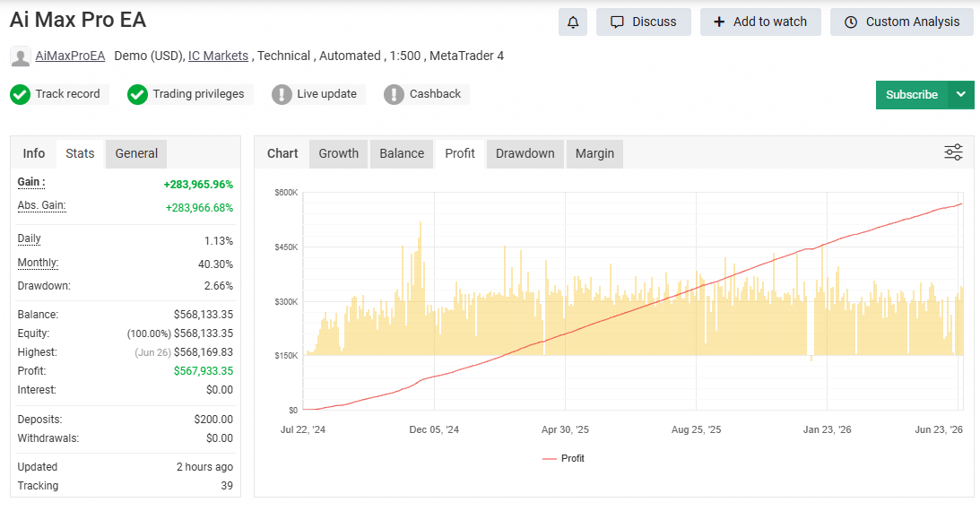
Task: Select the Chart tab
Action: click(x=282, y=153)
